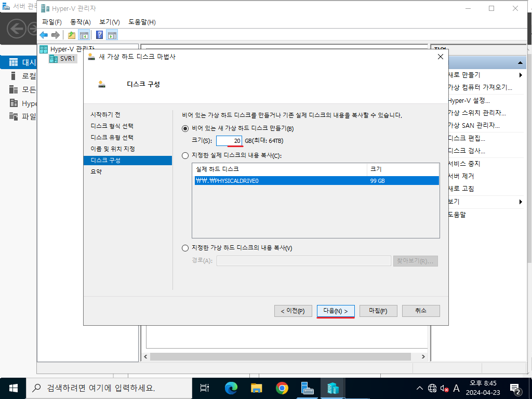532x399 pixels.
Task: Click 새로 고침 action
Action: (461, 189)
